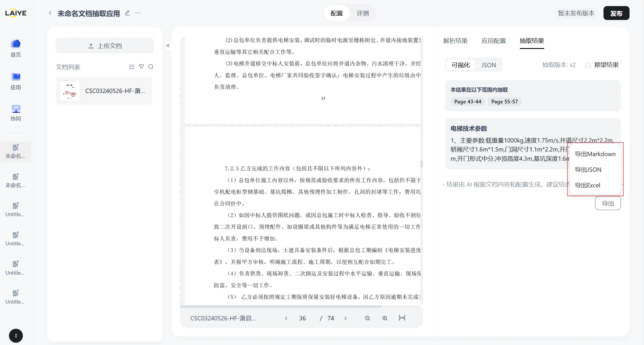644x345 pixels.
Task: Open the first 未命名 app in sidebar
Action: pos(16,151)
